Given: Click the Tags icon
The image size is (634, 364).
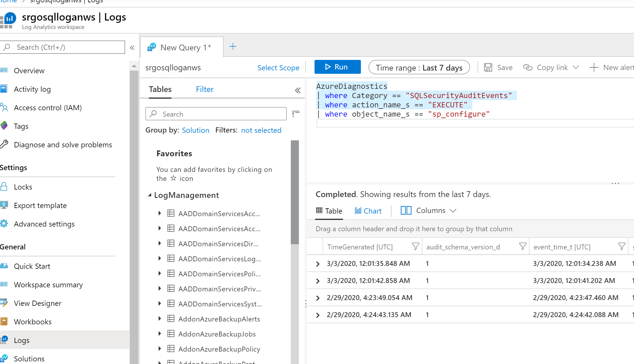Looking at the screenshot, I should [4, 126].
